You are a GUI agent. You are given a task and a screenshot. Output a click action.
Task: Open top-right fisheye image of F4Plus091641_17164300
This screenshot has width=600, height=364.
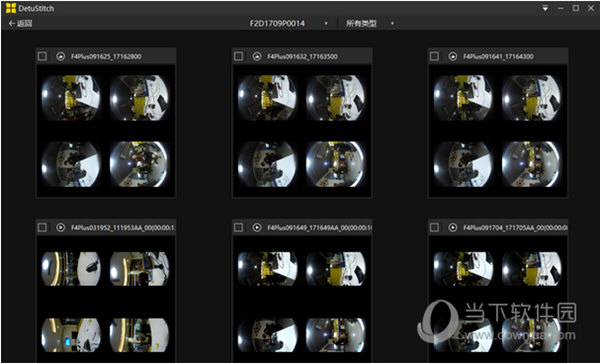532,98
